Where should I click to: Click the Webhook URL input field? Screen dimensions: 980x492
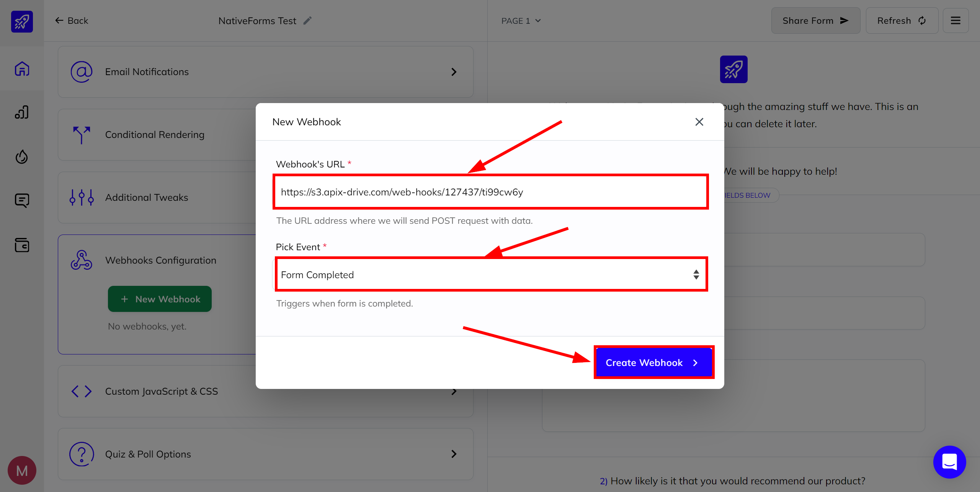pos(491,192)
